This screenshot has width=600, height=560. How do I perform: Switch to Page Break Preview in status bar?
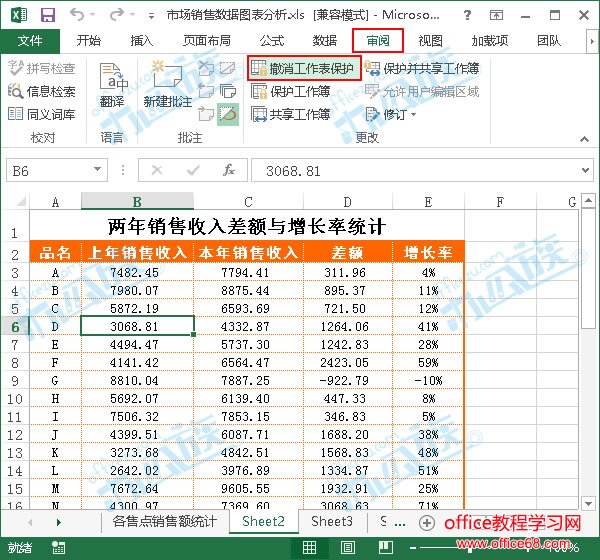[x=386, y=548]
